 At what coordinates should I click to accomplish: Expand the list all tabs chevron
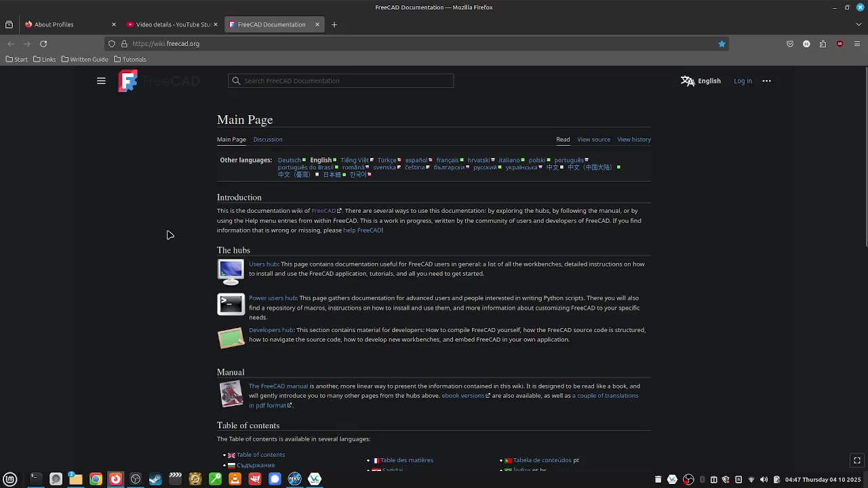(x=859, y=24)
